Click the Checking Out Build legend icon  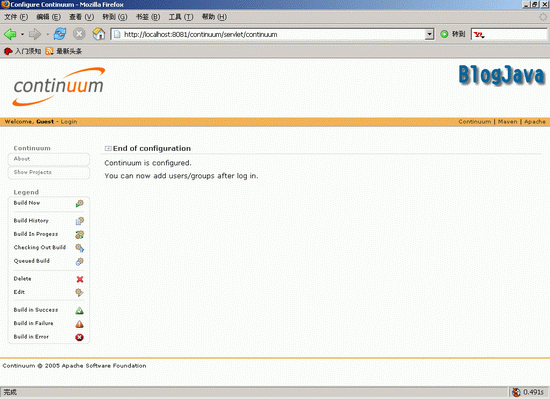(x=80, y=248)
